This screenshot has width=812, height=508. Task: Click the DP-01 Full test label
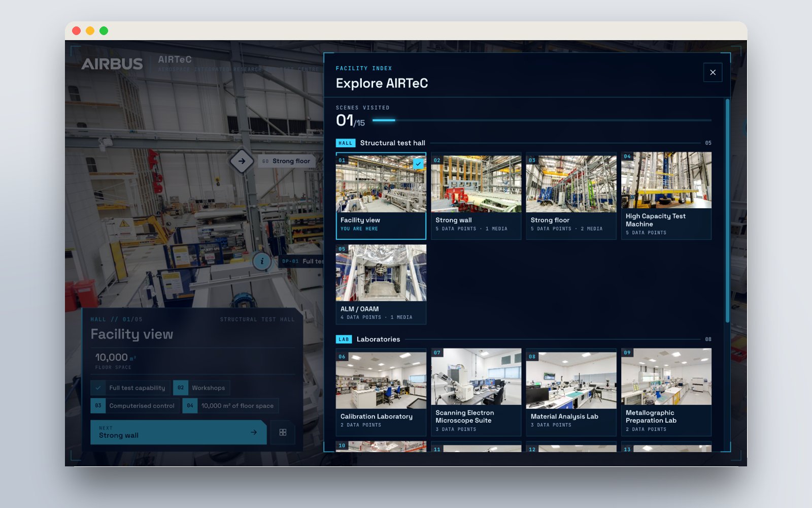(302, 261)
